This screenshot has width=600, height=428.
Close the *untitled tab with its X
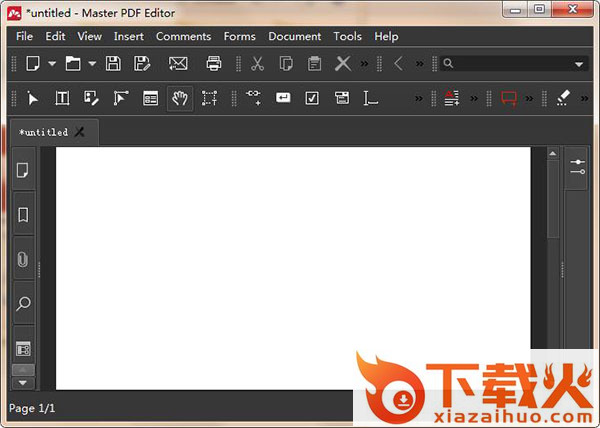tap(80, 132)
